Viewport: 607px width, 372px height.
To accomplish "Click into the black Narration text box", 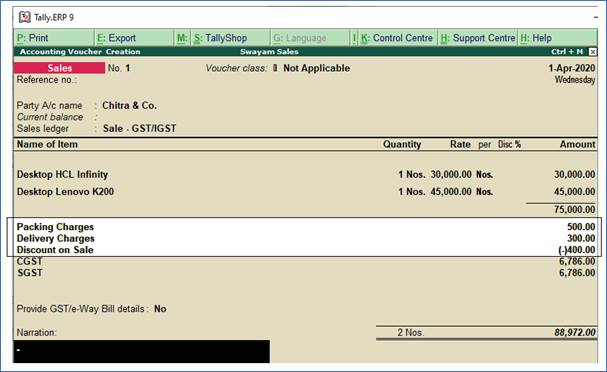I will click(x=142, y=351).
